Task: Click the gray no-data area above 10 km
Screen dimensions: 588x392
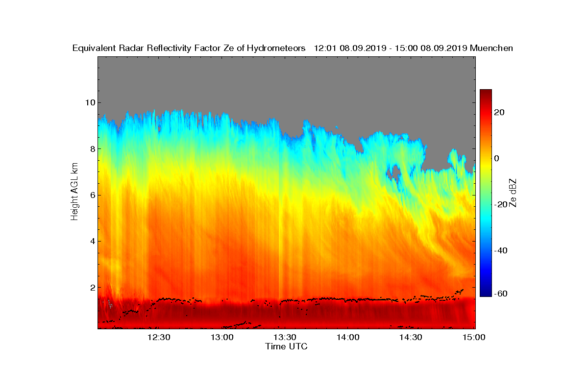Action: coord(286,78)
